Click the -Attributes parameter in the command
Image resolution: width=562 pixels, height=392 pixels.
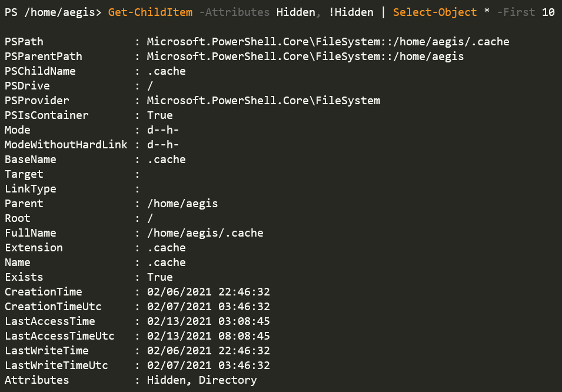click(234, 12)
